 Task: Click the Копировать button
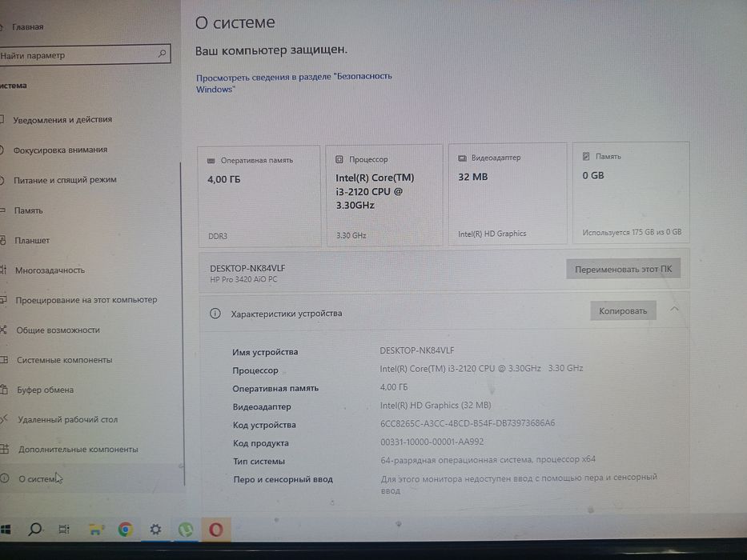pyautogui.click(x=623, y=311)
